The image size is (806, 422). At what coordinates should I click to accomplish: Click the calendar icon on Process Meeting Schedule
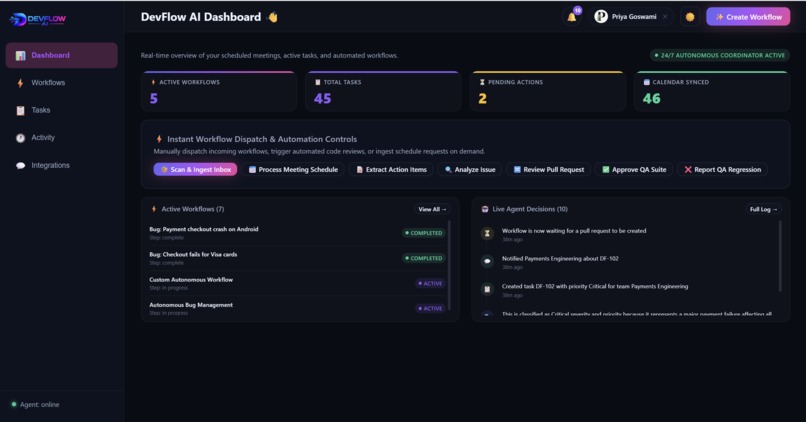point(252,170)
